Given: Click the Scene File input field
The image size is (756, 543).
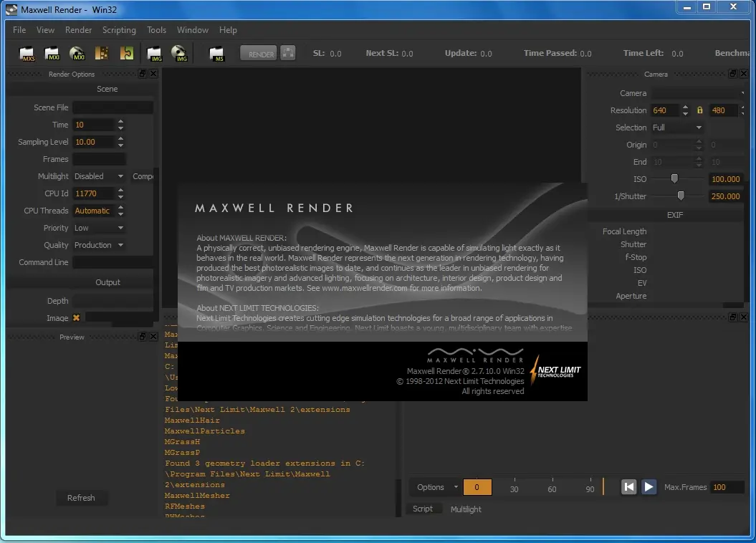Looking at the screenshot, I should click(113, 108).
